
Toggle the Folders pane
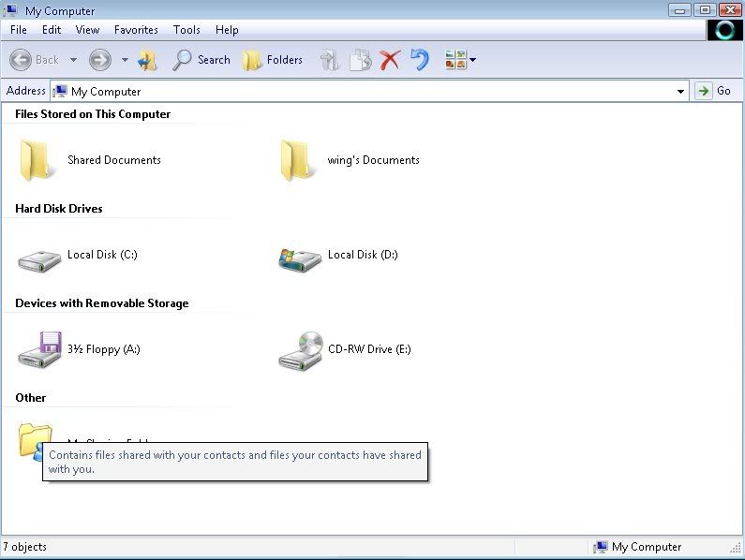coord(273,60)
